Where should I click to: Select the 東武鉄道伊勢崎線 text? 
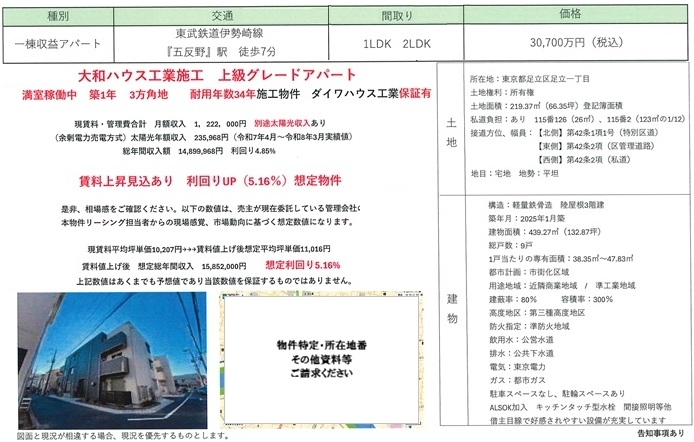pyautogui.click(x=220, y=34)
